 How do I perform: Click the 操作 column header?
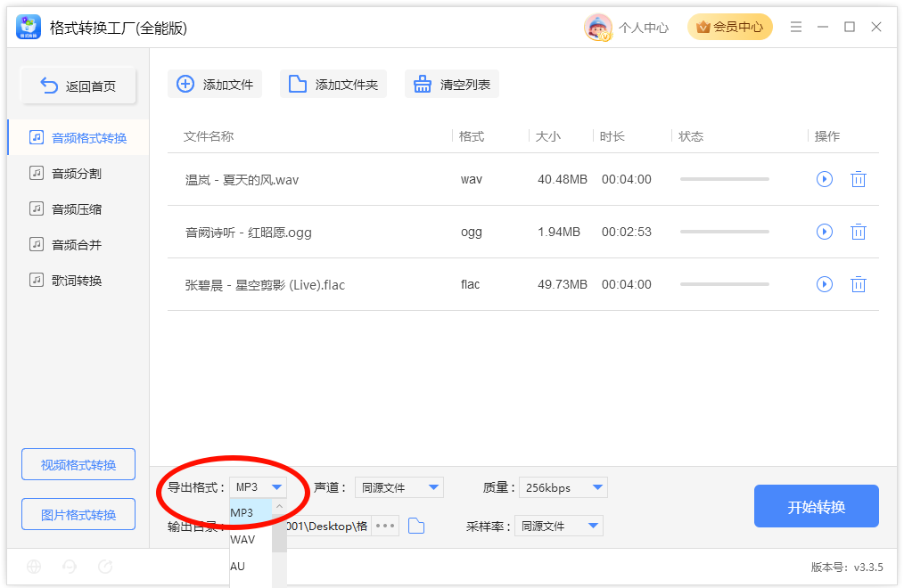point(826,136)
